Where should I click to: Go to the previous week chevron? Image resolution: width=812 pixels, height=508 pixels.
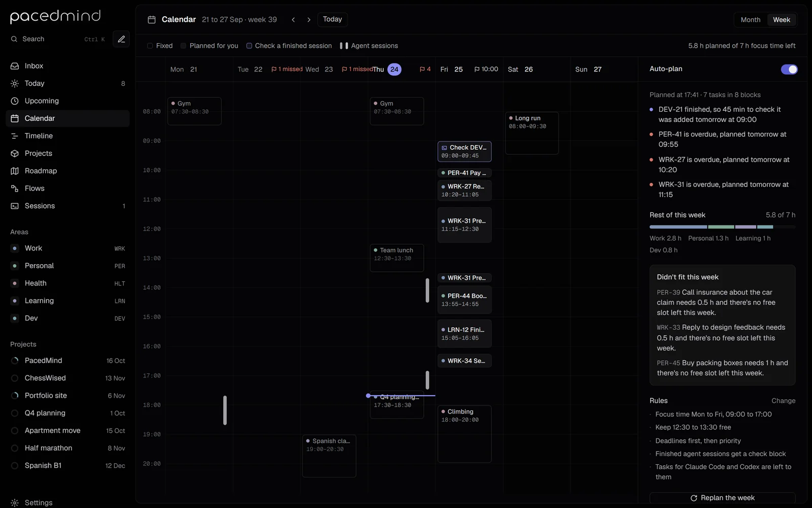pyautogui.click(x=293, y=20)
